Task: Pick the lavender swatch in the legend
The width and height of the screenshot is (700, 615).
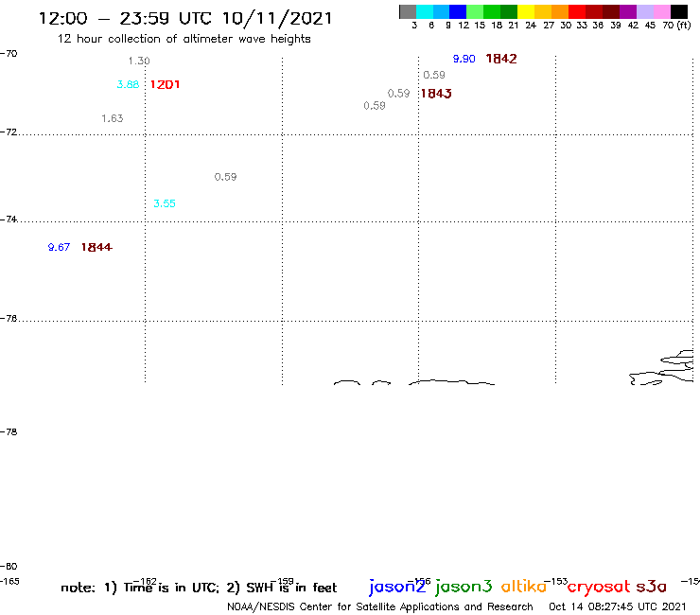Action: 644,11
